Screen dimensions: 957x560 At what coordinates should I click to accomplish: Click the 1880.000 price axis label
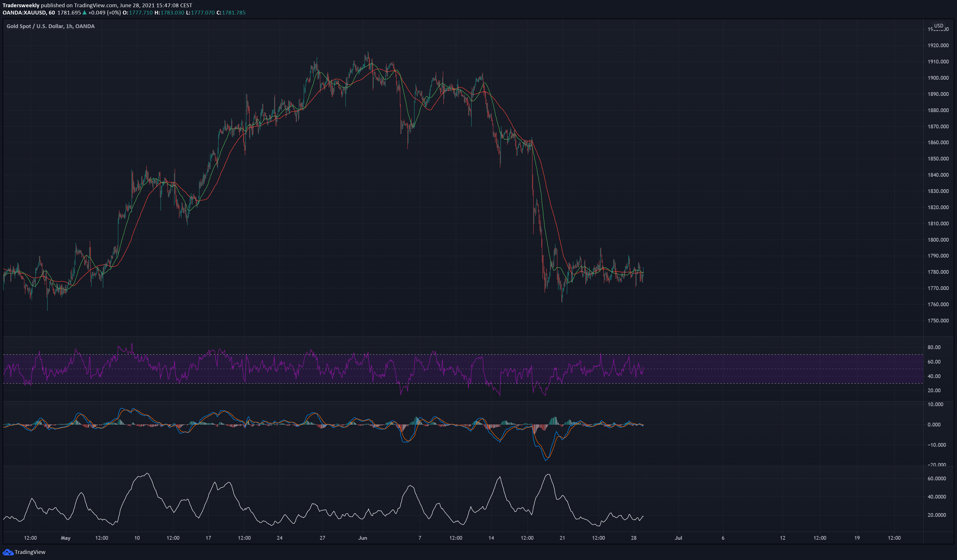[938, 110]
